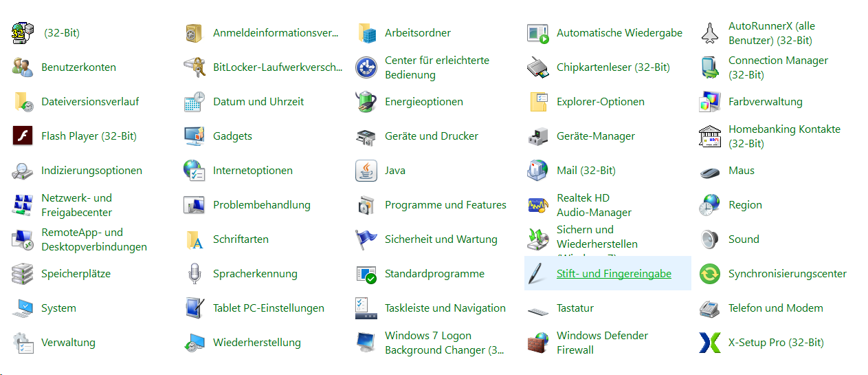This screenshot has height=375, width=868.
Task: Click the Wiederherstellung link
Action: [x=257, y=343]
